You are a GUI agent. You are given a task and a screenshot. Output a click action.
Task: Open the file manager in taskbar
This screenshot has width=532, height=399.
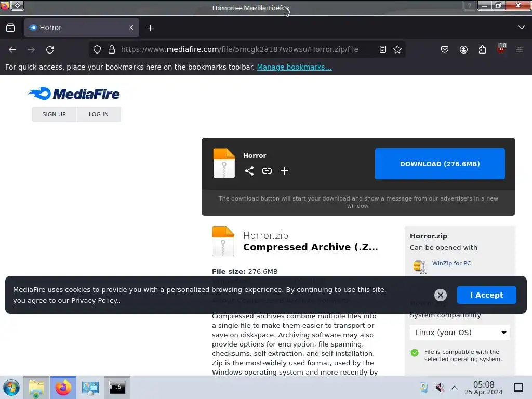point(36,388)
